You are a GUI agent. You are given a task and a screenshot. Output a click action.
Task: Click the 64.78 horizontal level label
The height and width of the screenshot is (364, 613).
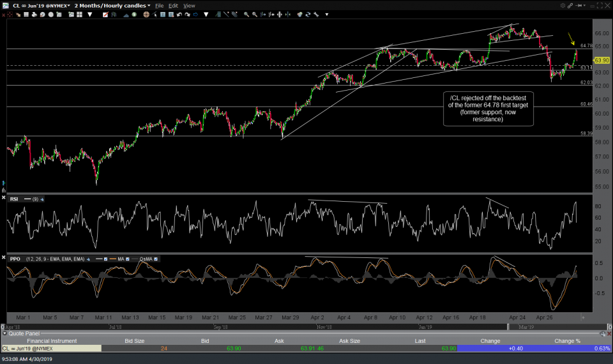pos(586,46)
